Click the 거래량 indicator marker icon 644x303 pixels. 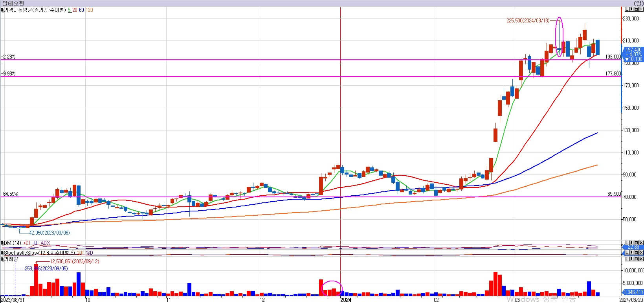2,259
